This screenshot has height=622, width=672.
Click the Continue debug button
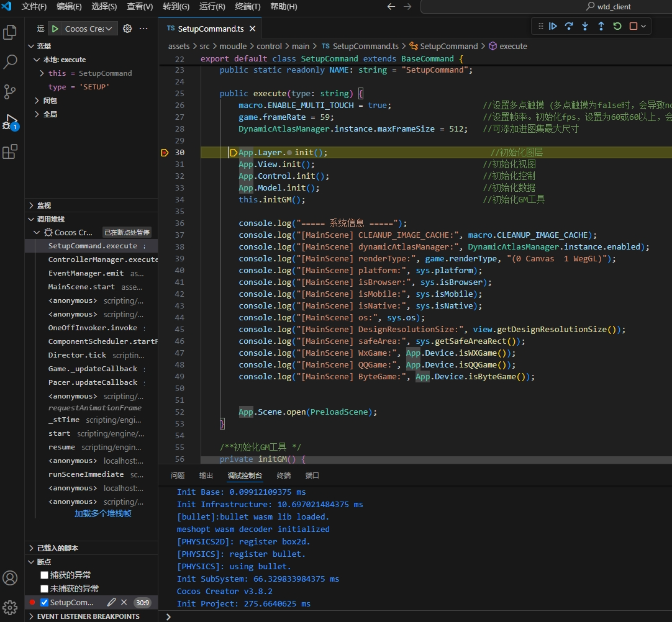553,26
